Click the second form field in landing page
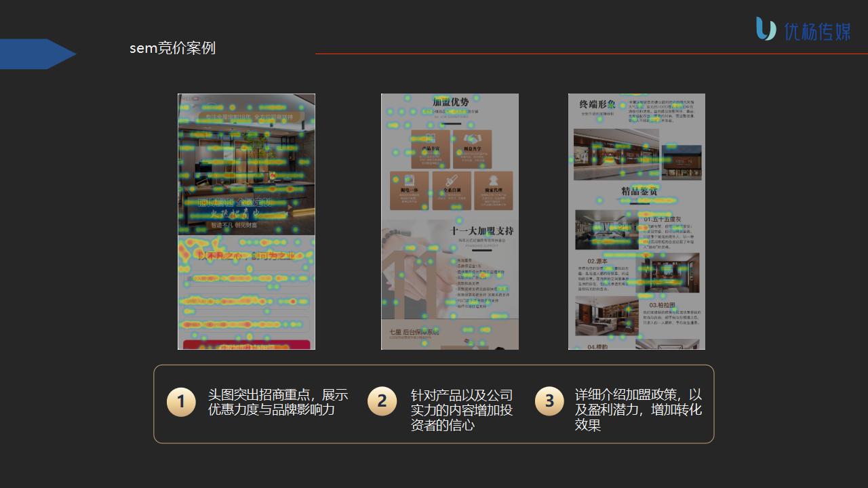Image resolution: width=868 pixels, height=488 pixels. (x=246, y=301)
